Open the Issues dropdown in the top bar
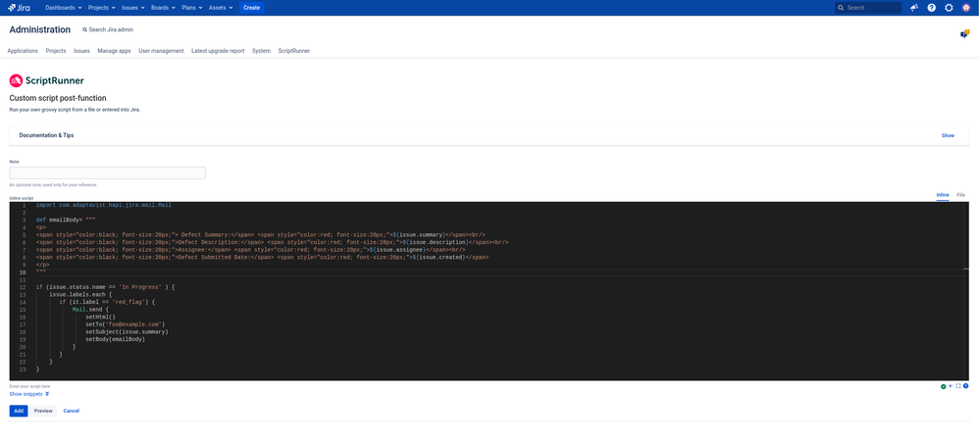The image size is (980, 443). pos(133,8)
